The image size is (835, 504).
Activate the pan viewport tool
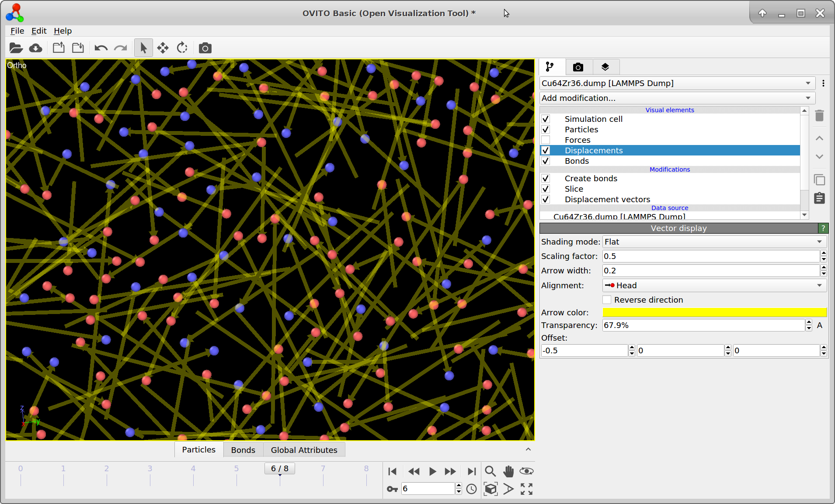pos(508,471)
